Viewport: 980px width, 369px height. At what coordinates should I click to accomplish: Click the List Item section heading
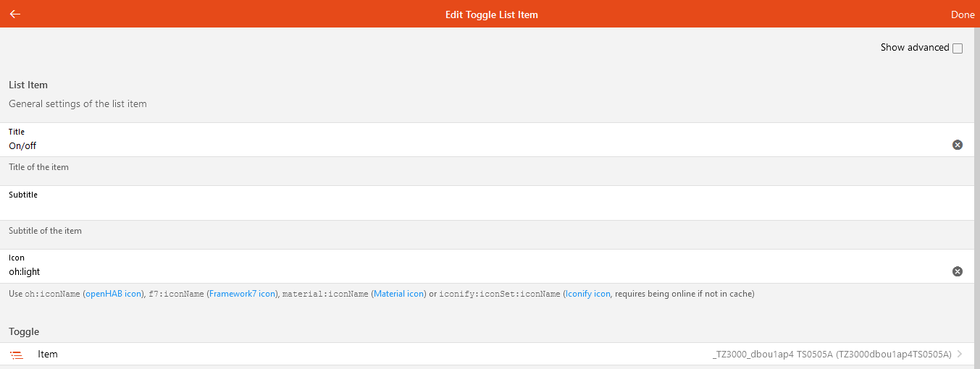coord(28,85)
